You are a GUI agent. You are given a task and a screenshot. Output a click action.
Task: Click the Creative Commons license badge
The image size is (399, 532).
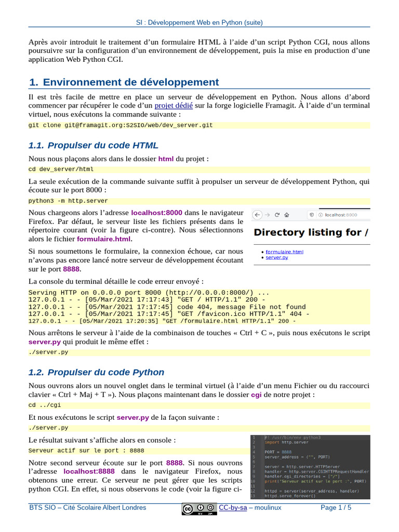[x=199, y=509]
